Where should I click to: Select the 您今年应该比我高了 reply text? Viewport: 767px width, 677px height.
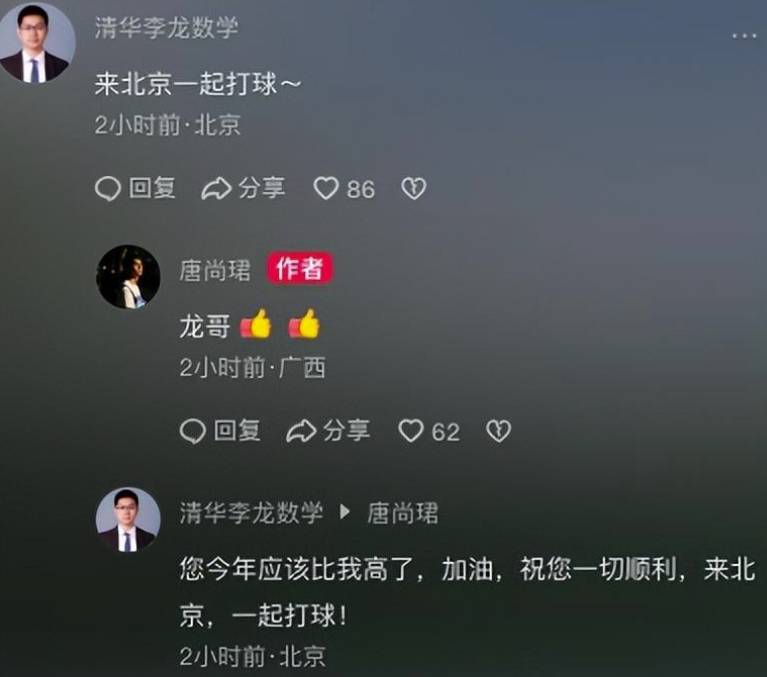coord(468,591)
